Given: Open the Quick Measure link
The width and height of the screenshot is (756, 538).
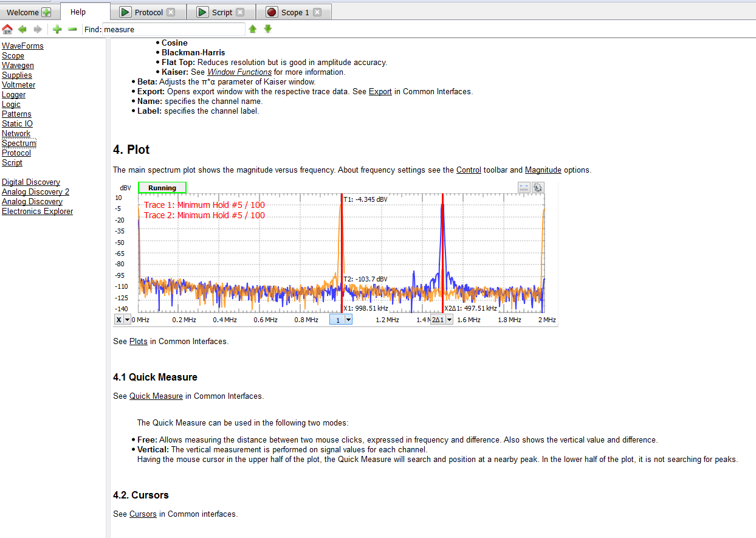Looking at the screenshot, I should [156, 396].
